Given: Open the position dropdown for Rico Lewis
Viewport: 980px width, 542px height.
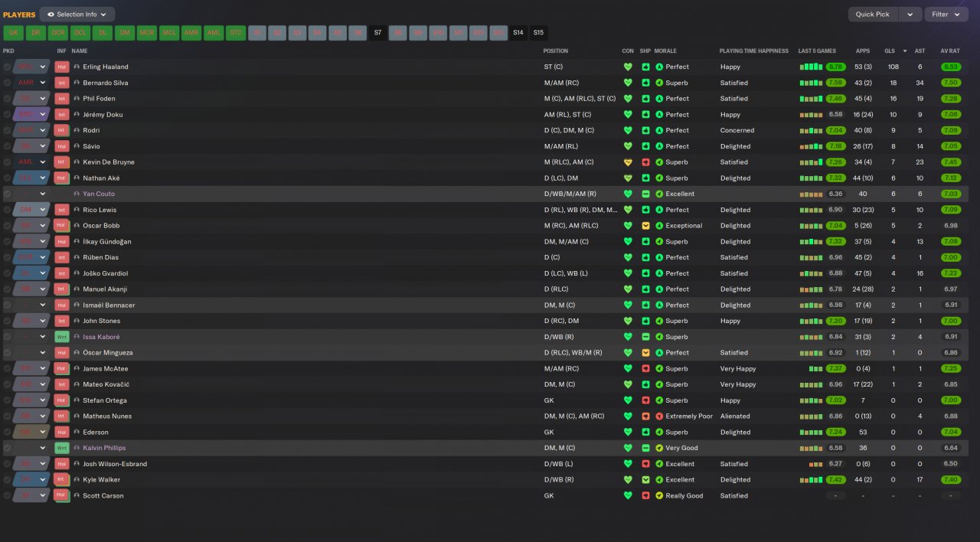Looking at the screenshot, I should (43, 210).
